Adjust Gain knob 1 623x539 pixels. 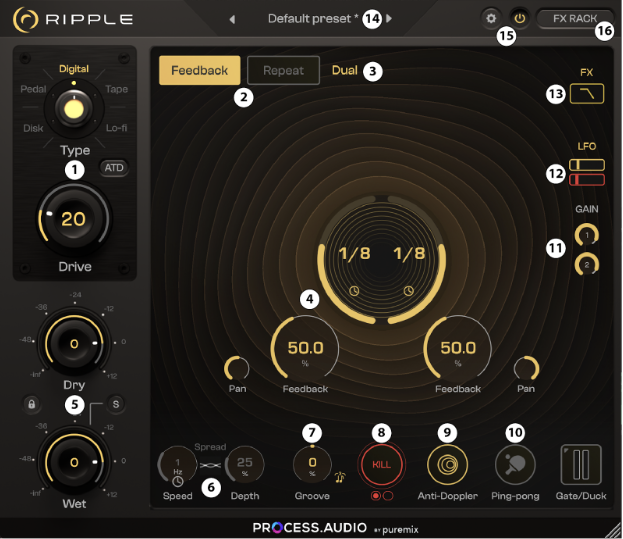pyautogui.click(x=587, y=235)
